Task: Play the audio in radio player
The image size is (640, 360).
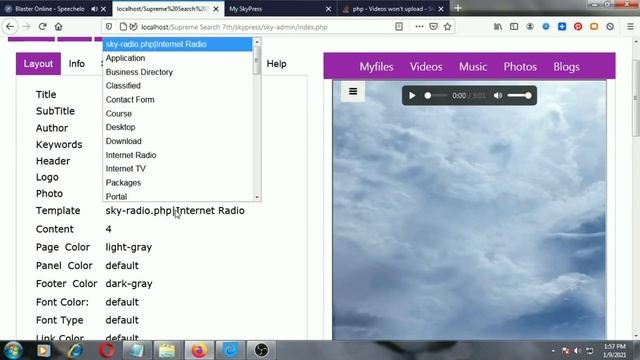Action: [x=412, y=96]
